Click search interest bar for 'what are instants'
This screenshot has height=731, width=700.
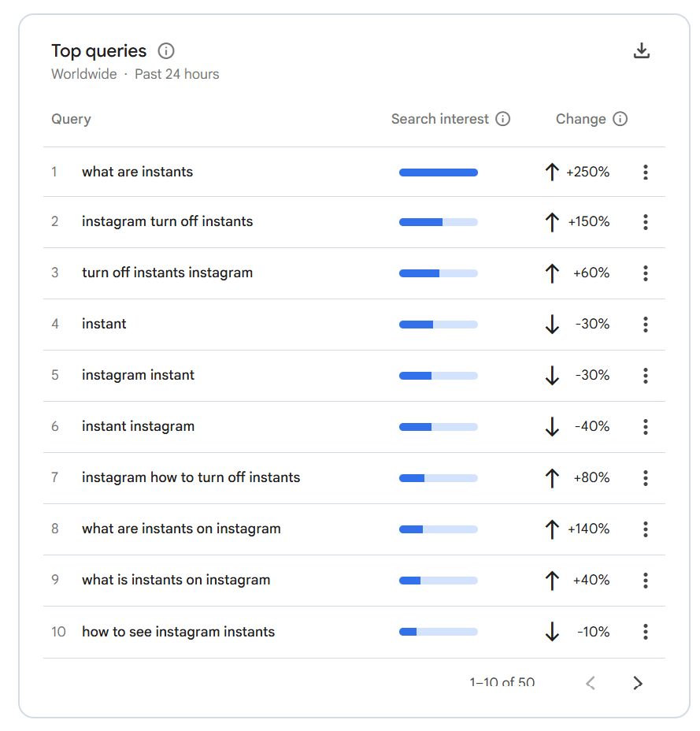[x=438, y=173]
